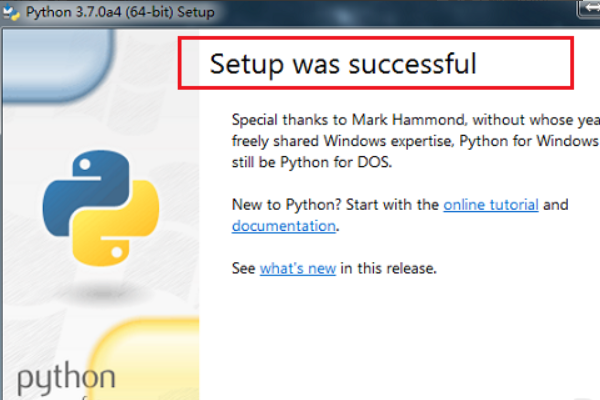The width and height of the screenshot is (600, 400).
Task: Click the "Setup was successful" heading
Action: click(x=343, y=64)
